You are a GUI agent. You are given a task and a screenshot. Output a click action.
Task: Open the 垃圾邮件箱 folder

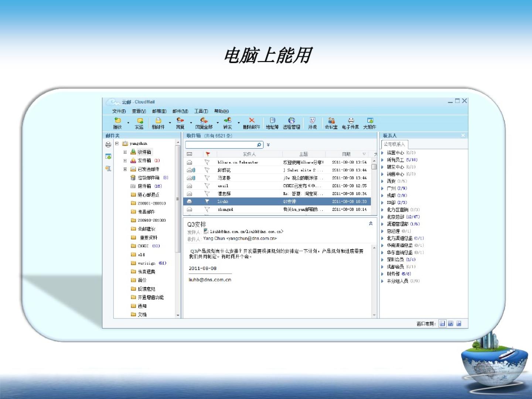[x=149, y=178]
